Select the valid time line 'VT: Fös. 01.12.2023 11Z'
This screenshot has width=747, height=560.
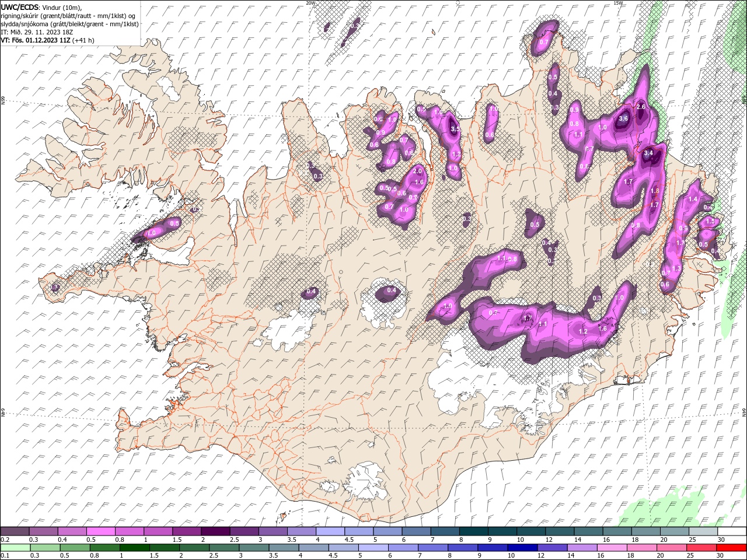(x=36, y=40)
